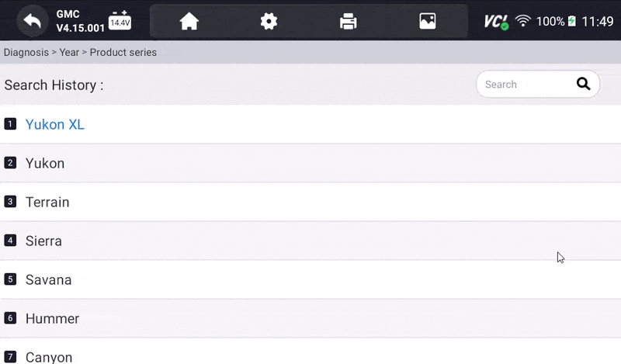Select the Savana entry

tap(310, 279)
